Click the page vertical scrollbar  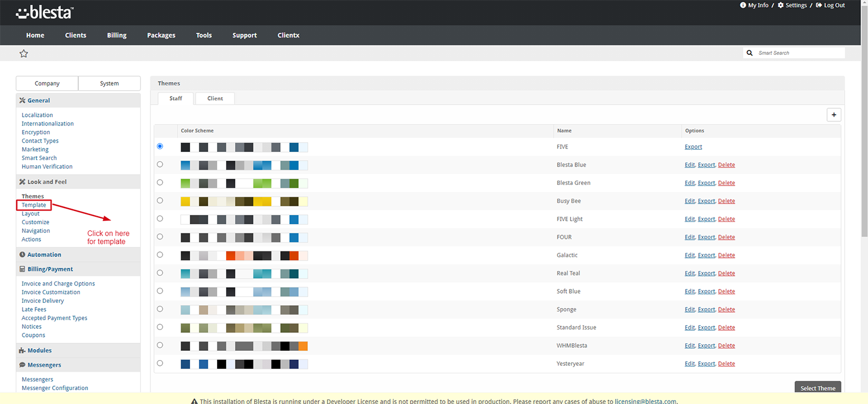coord(865,121)
